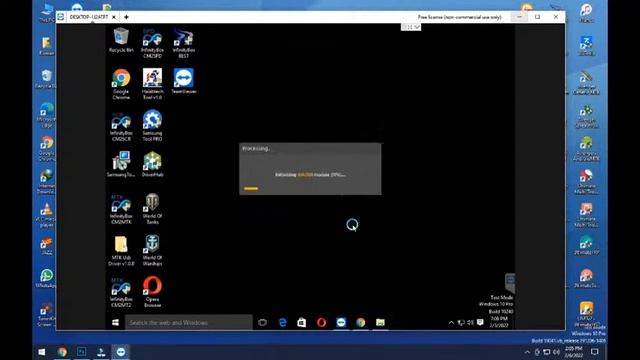640x360 pixels.
Task: Click the remote search the web box
Action: coord(189,322)
